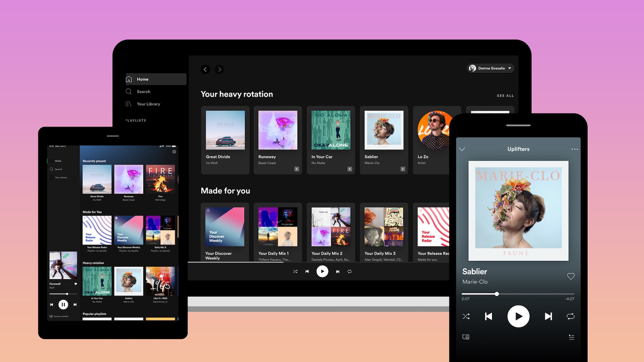Viewport: 644px width, 362px height.
Task: Open the In Your Car card on desktop
Action: (331, 140)
